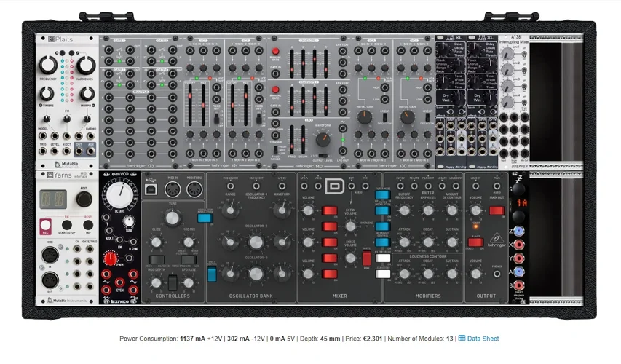Click the red B jack on right module
Image resolution: width=621 pixels, height=364 pixels.
point(519,285)
